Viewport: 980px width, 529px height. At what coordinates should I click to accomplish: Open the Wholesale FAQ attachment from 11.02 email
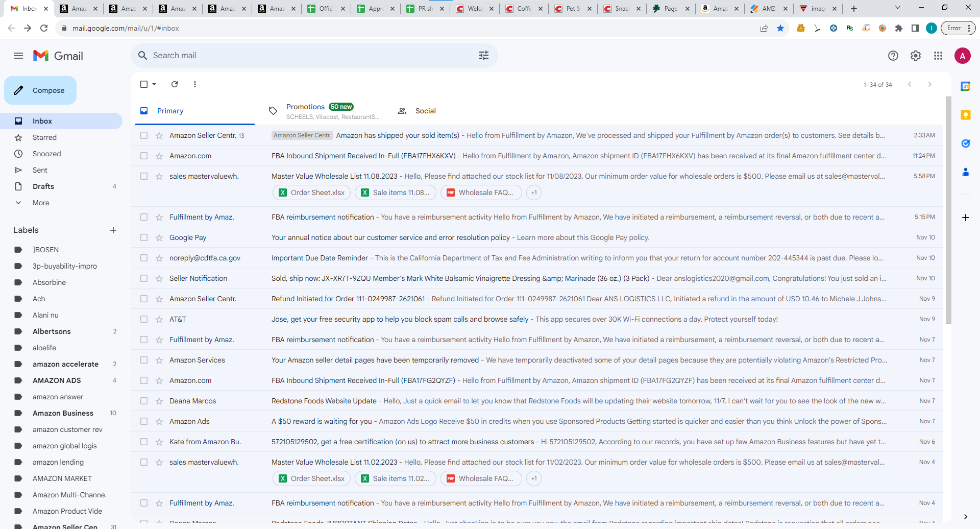pos(481,478)
